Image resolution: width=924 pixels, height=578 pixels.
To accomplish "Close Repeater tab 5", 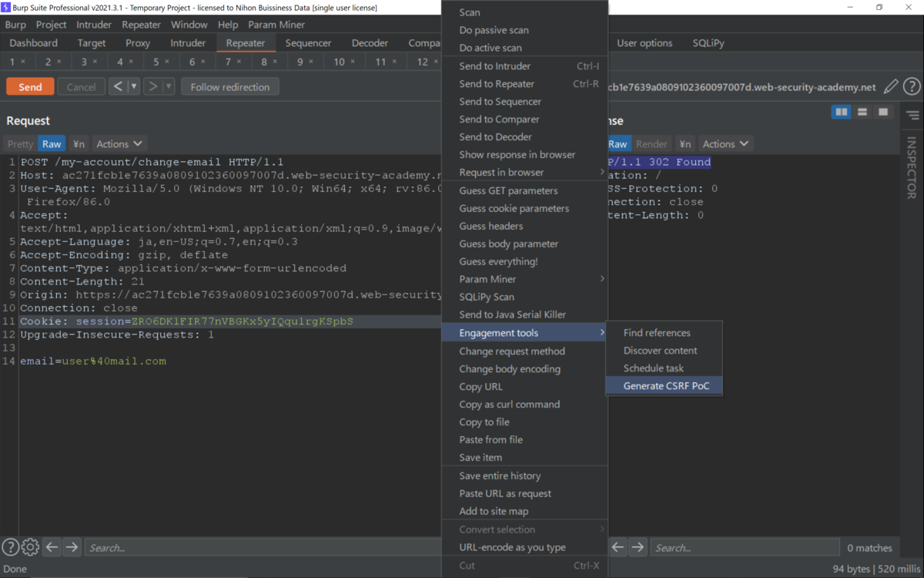I will (x=167, y=62).
